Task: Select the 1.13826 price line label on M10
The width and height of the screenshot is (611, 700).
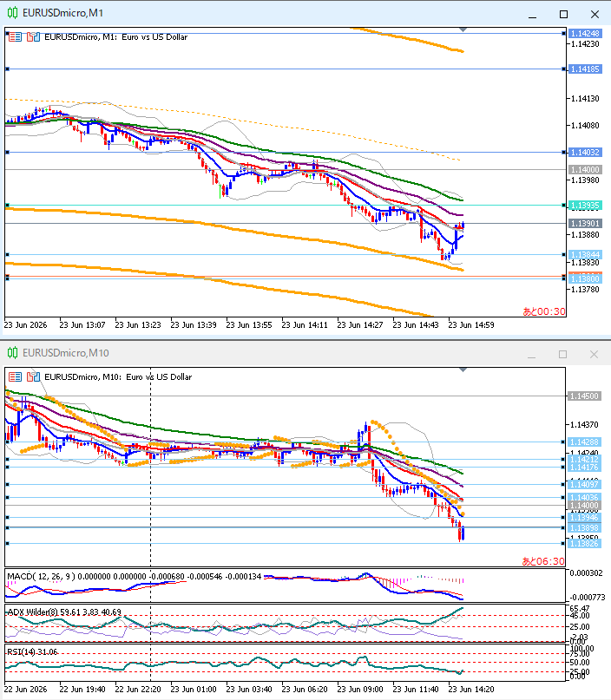Action: tap(585, 543)
